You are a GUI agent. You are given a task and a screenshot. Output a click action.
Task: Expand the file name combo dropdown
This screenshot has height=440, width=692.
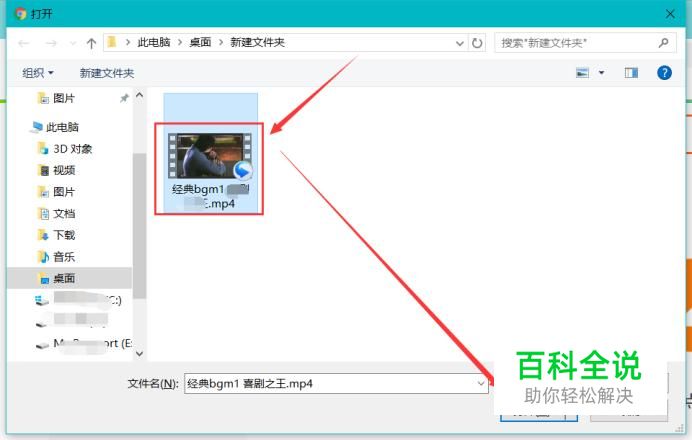[481, 384]
